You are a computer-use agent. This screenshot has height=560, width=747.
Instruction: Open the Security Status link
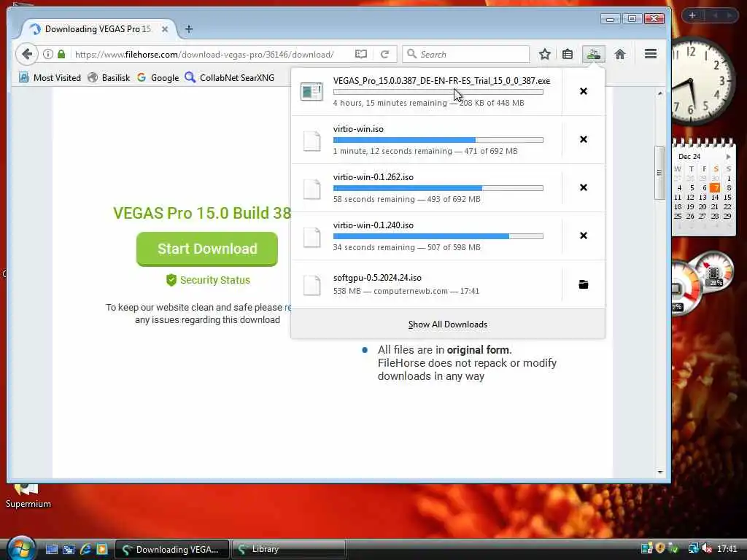(208, 280)
